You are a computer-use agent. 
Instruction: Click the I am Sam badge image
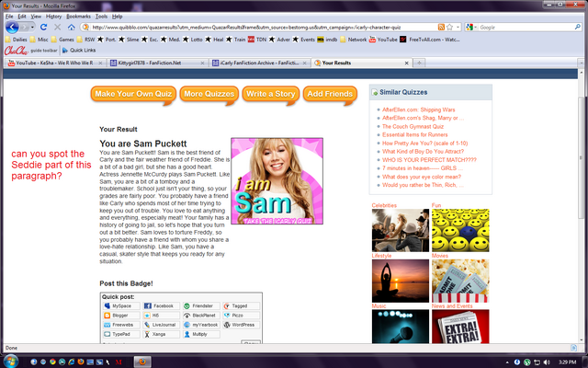click(x=277, y=181)
